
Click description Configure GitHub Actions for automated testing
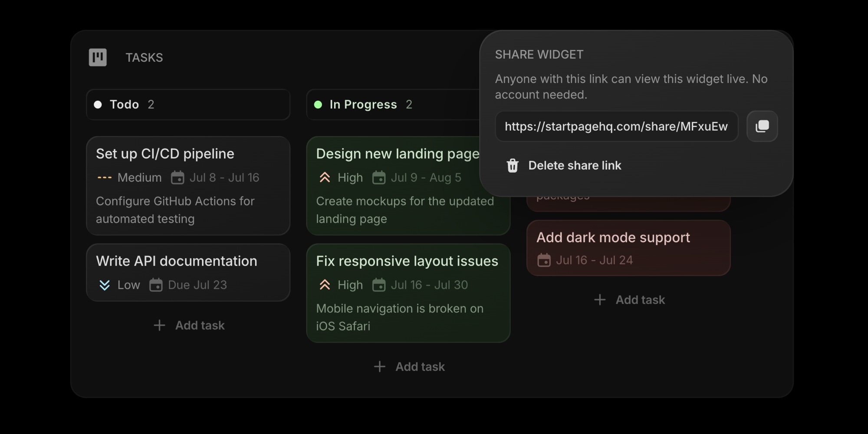(x=175, y=210)
